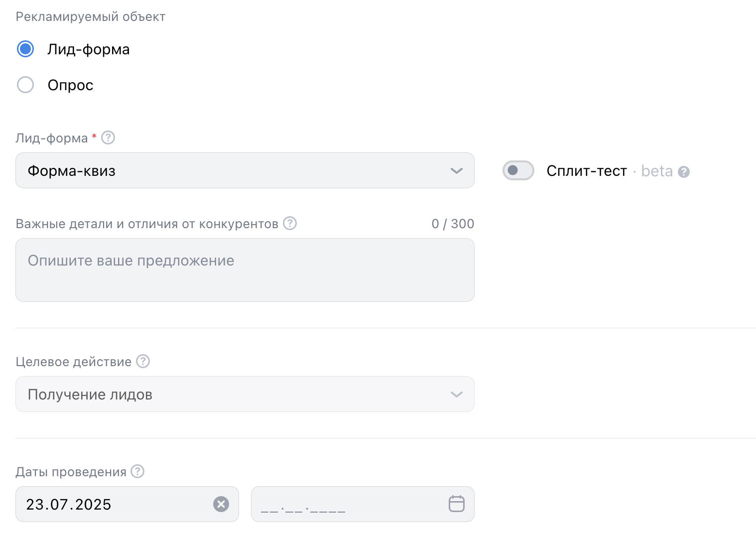
Task: Click the 0 / 300 character counter
Action: 452,224
